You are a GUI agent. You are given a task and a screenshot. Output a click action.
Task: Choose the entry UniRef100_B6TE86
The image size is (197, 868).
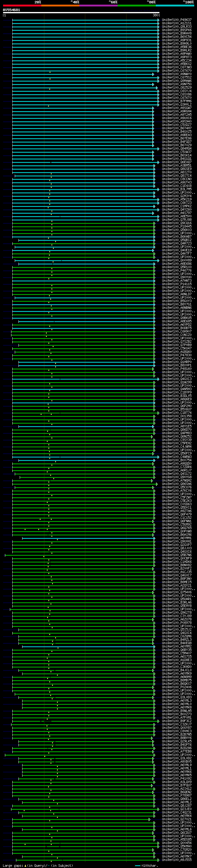177,139
